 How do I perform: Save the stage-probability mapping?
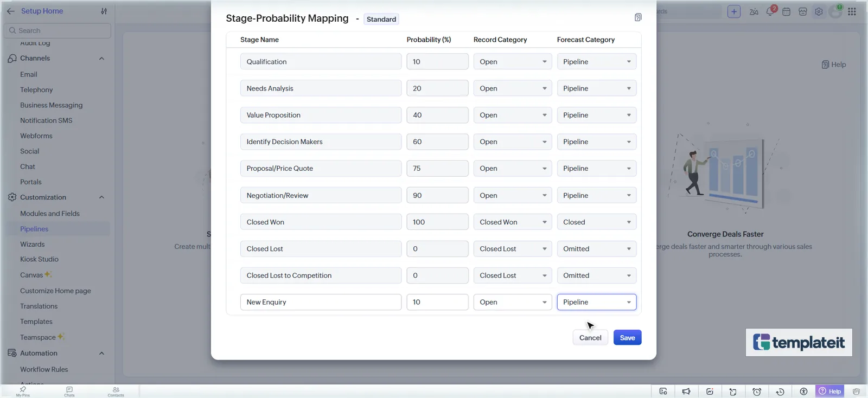628,338
